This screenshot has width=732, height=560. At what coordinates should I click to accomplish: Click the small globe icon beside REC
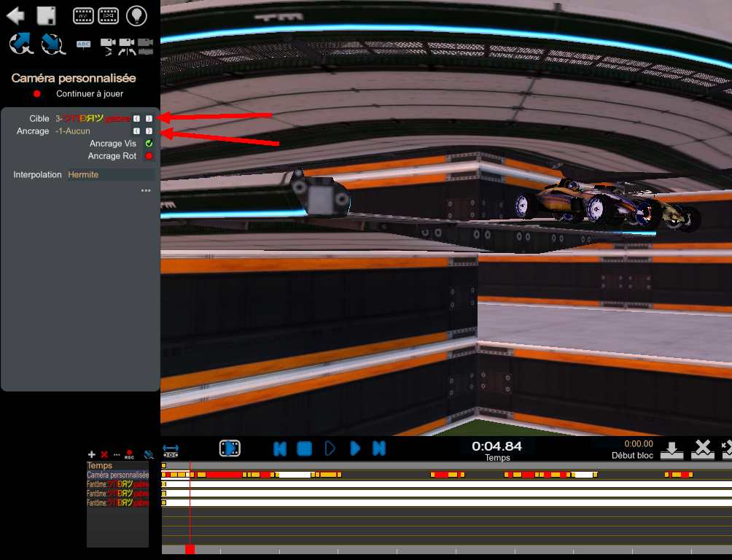[x=149, y=454]
